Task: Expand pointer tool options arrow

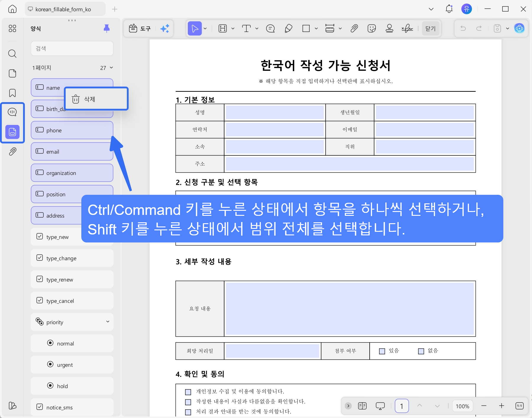Action: point(205,28)
